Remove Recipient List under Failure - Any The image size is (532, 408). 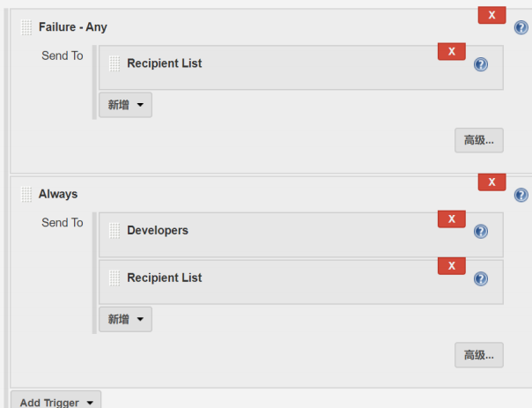pyautogui.click(x=451, y=52)
